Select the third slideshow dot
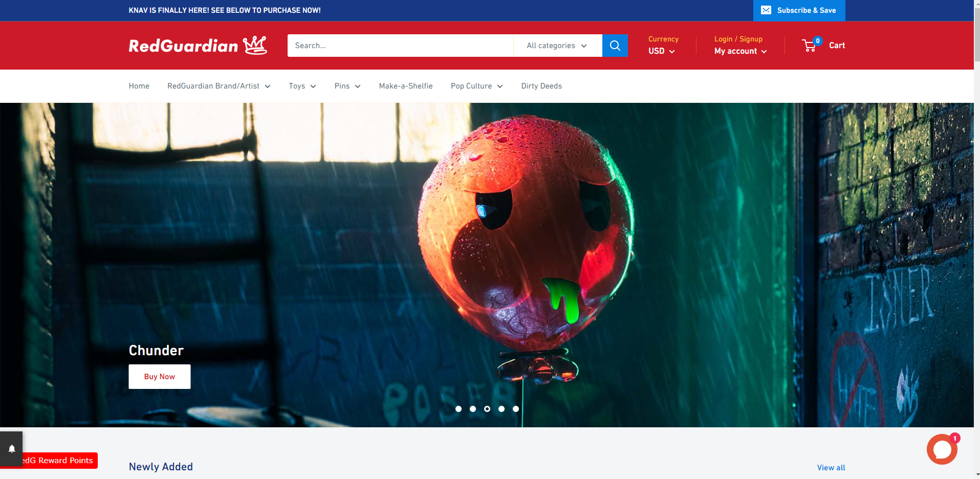The image size is (980, 479). (x=487, y=409)
